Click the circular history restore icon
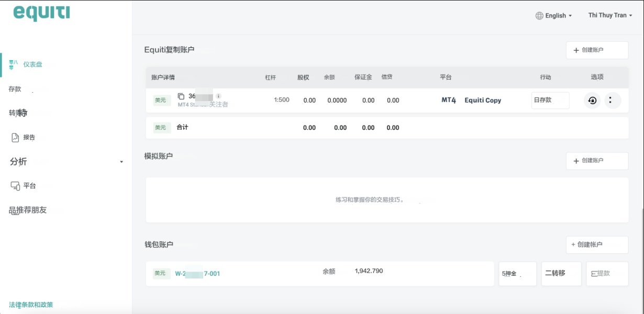The image size is (644, 314). (592, 100)
